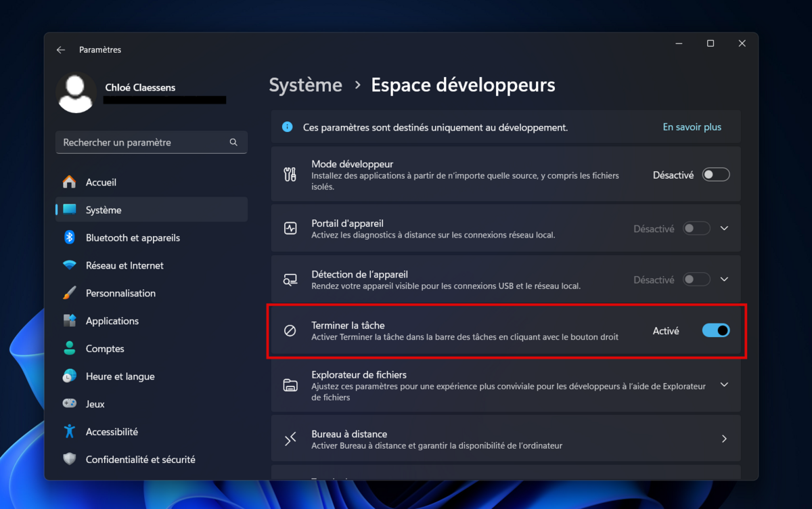The width and height of the screenshot is (812, 509).
Task: Expand the Explorateur de fichiers section
Action: [724, 385]
